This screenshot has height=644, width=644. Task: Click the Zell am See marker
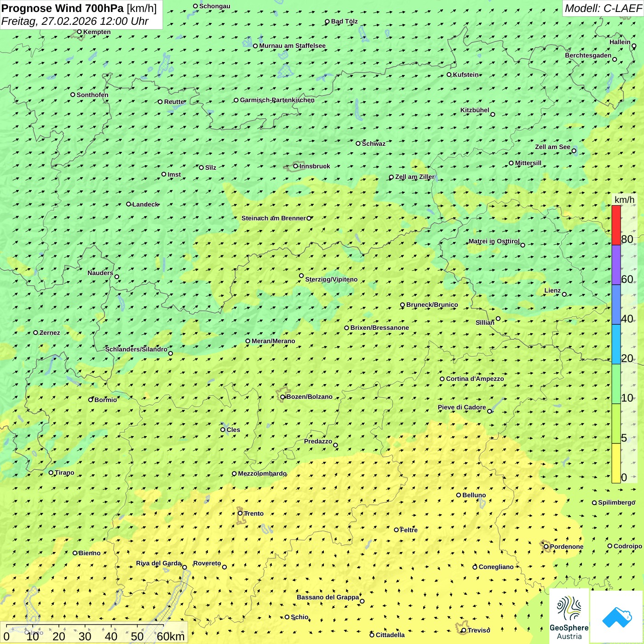(574, 151)
